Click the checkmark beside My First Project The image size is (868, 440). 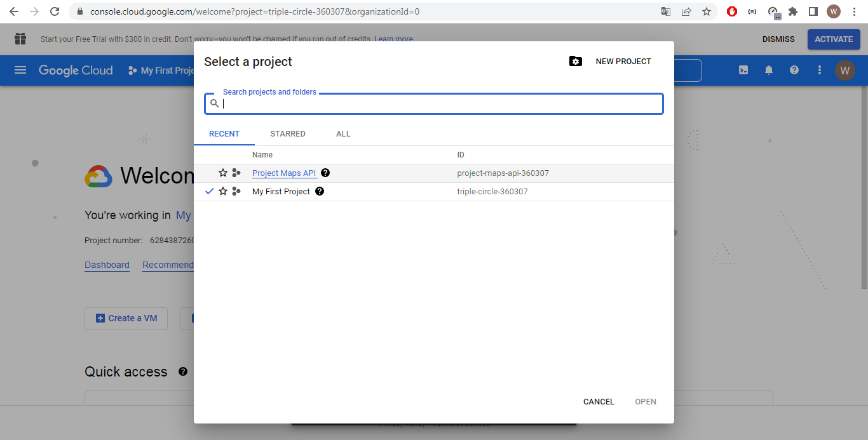[210, 191]
